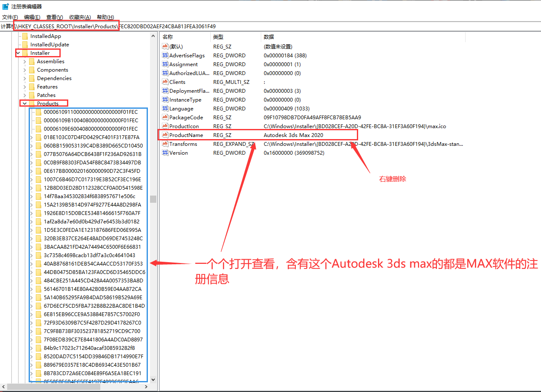Select key 077B5076A64DCB6438F1F236AD92631B
The width and height of the screenshot is (541, 392).
click(92, 154)
